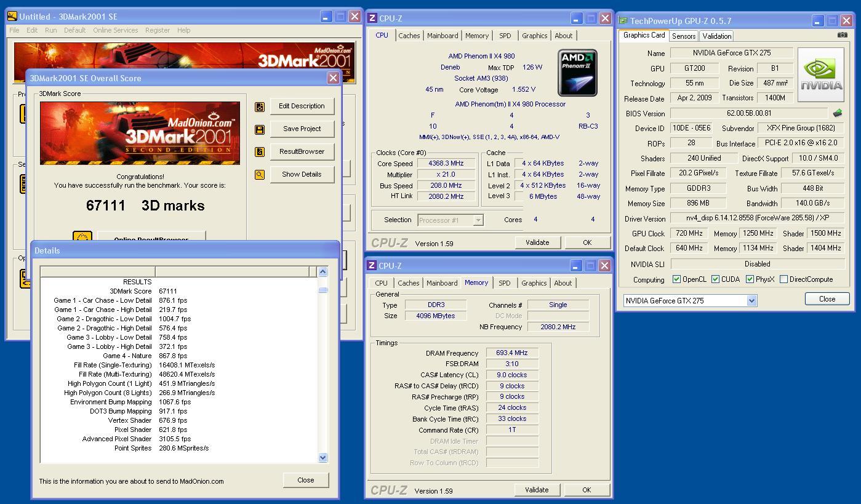Click the Core Speed 4368.3 MHz field
The image size is (861, 504).
(446, 164)
